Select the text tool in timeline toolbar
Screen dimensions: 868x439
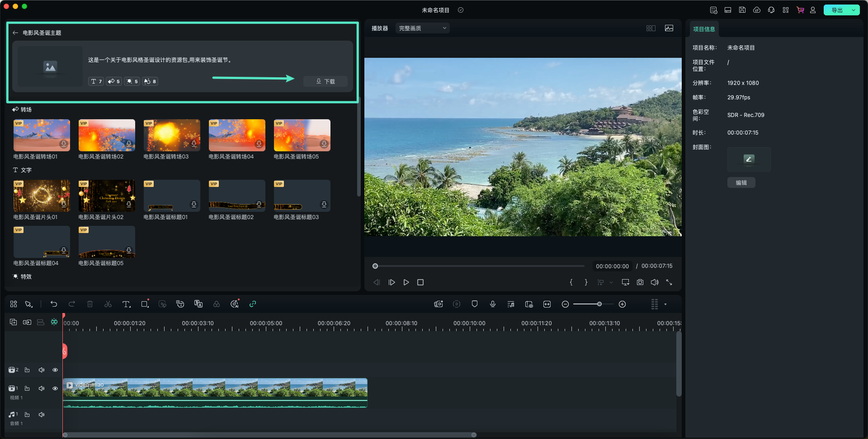[126, 304]
